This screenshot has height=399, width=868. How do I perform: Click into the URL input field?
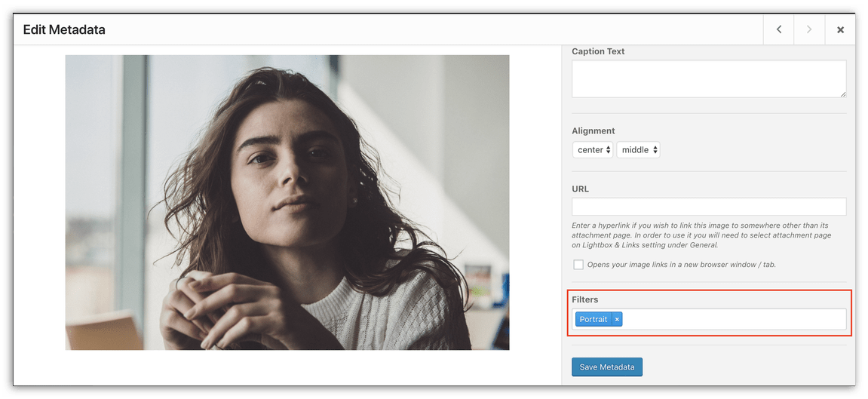(x=709, y=207)
